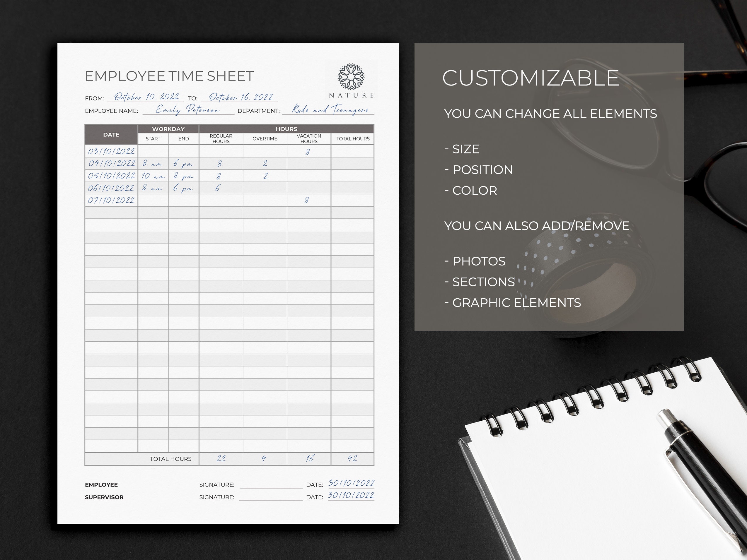Click the vacation hours total '16'
This screenshot has height=560, width=747.
coord(309,459)
